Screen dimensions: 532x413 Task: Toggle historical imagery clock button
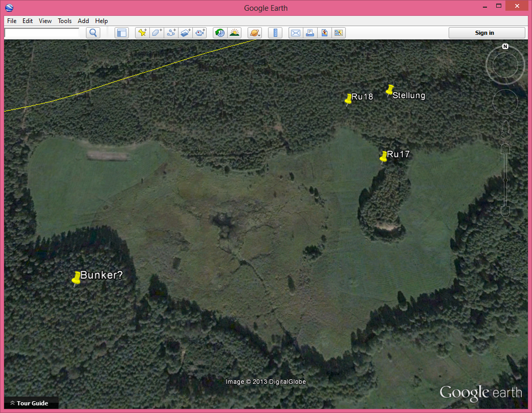point(220,33)
